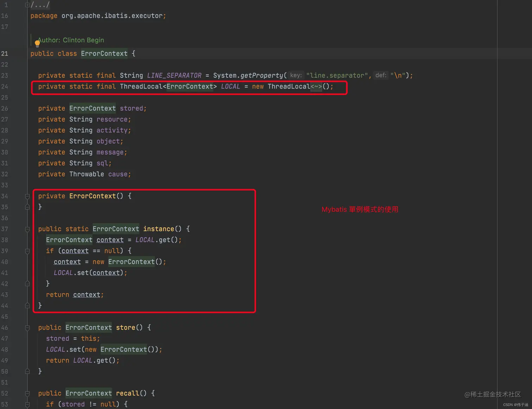Select the class name ErrorContext on line 21
The height and width of the screenshot is (409, 532).
[104, 53]
